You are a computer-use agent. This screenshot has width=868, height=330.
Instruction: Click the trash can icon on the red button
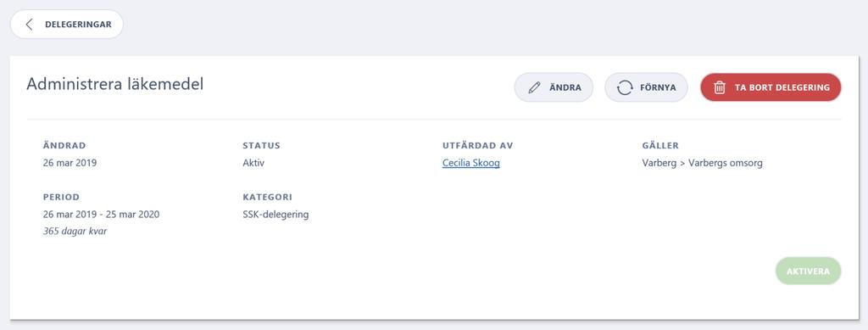pos(720,87)
